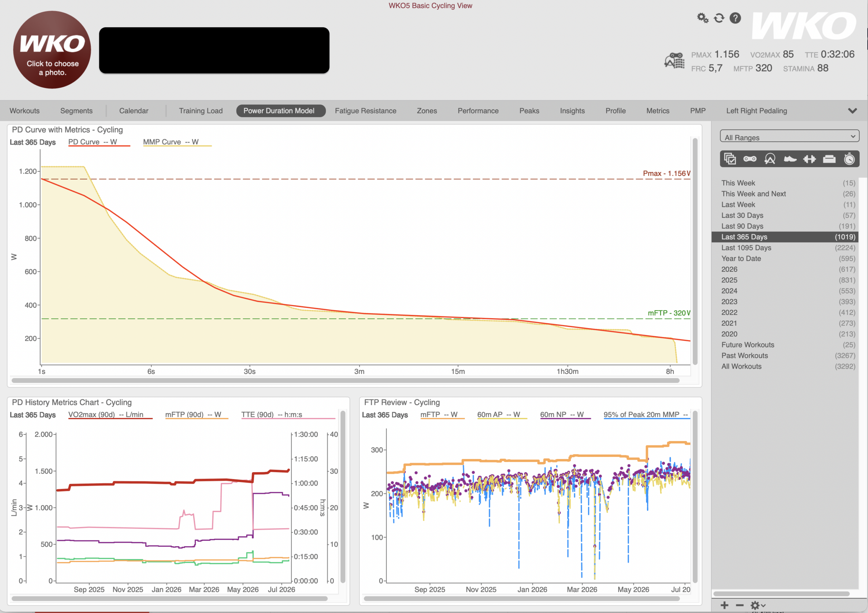Select the stopwatch filter icon

(849, 159)
